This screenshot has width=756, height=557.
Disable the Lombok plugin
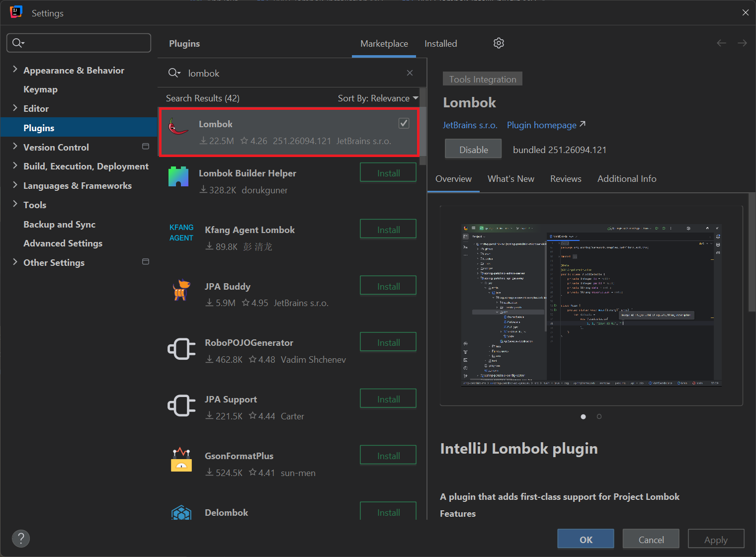[x=473, y=149]
